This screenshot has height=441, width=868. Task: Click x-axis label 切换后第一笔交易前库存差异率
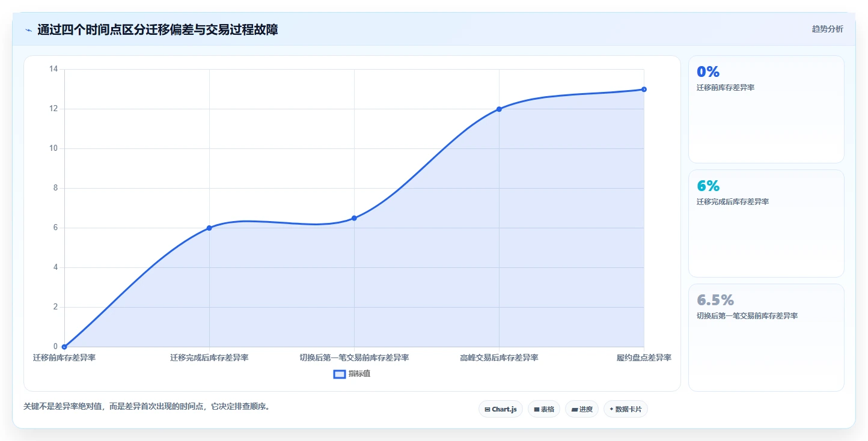click(354, 357)
